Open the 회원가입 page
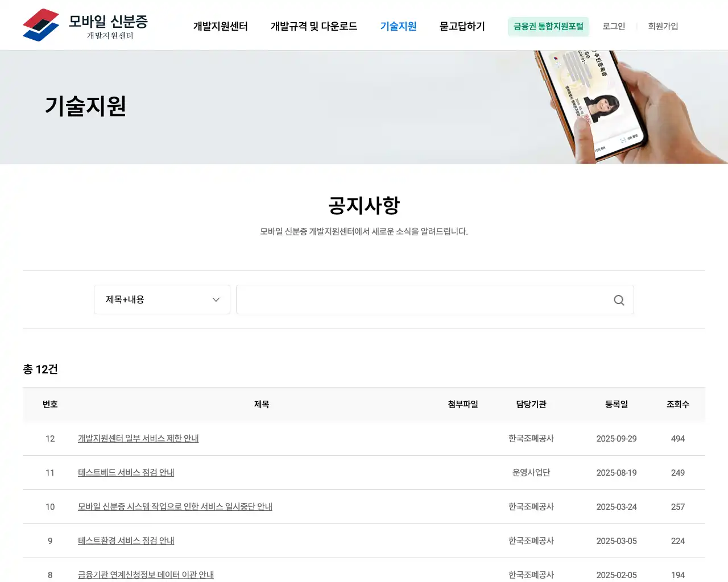This screenshot has height=582, width=728. click(662, 26)
